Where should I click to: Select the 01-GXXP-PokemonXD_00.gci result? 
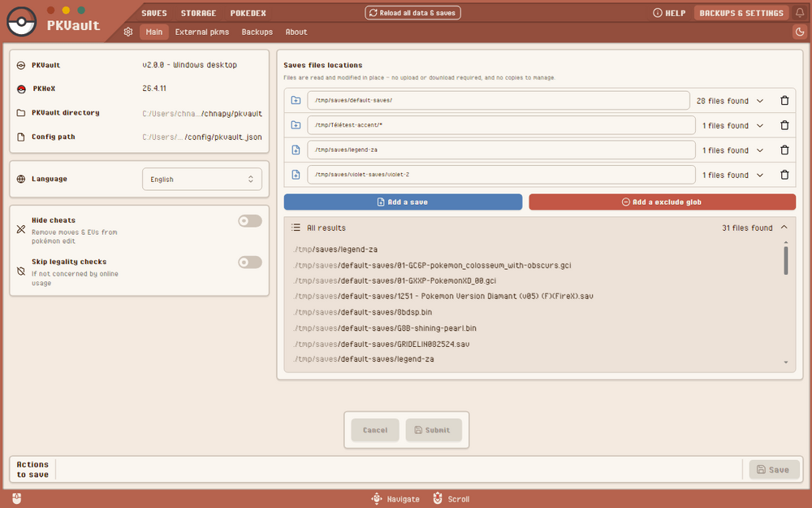pyautogui.click(x=395, y=280)
